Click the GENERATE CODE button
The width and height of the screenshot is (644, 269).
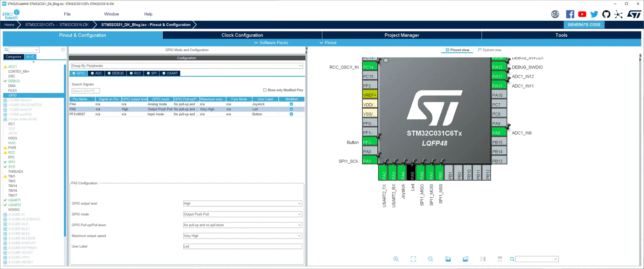click(x=584, y=25)
